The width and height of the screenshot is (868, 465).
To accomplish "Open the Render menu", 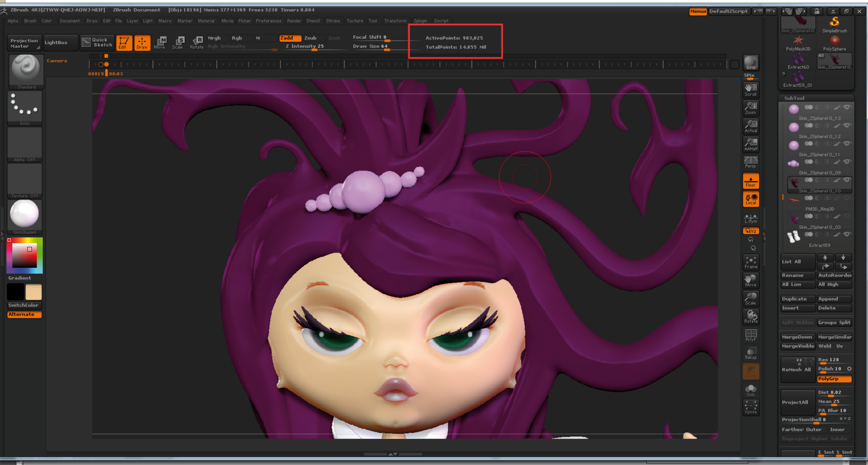I will coord(294,21).
